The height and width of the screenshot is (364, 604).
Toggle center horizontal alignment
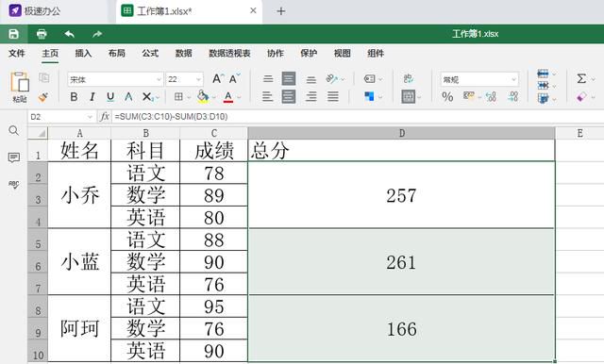[x=289, y=96]
